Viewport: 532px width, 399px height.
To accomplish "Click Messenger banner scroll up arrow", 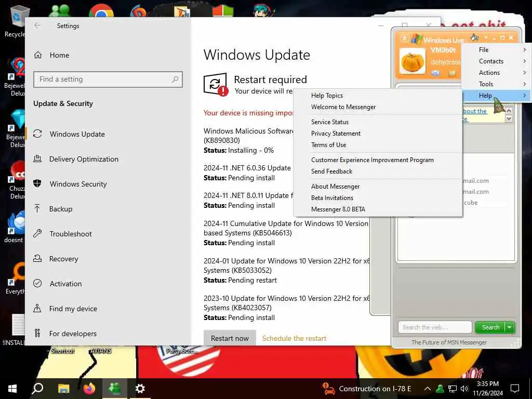I will pos(508,111).
